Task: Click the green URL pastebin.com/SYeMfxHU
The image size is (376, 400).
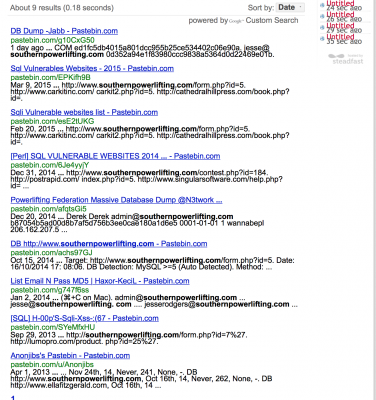Action: [53, 327]
